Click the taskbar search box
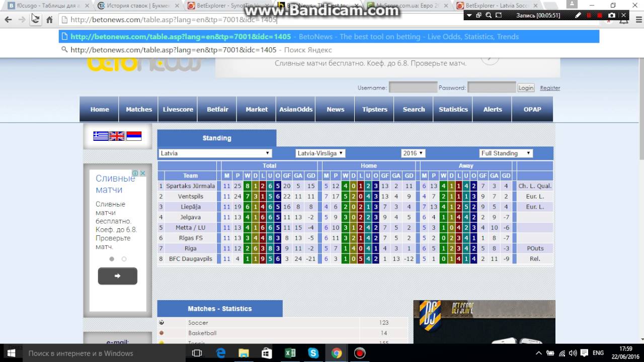 coord(104,353)
